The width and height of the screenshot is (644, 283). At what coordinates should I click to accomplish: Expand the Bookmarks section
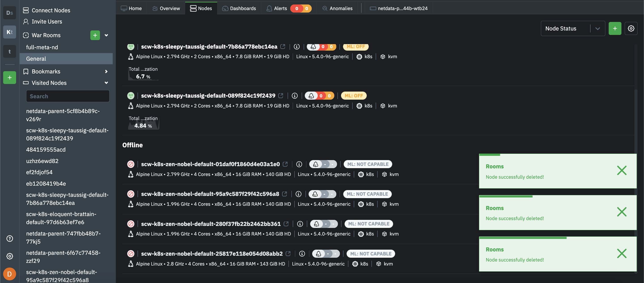point(106,72)
